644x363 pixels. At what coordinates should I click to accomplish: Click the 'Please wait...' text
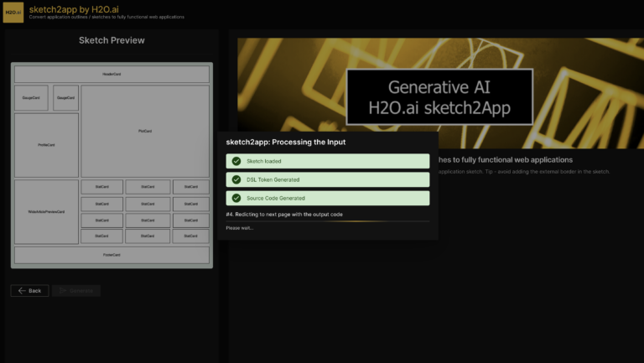coord(240,228)
